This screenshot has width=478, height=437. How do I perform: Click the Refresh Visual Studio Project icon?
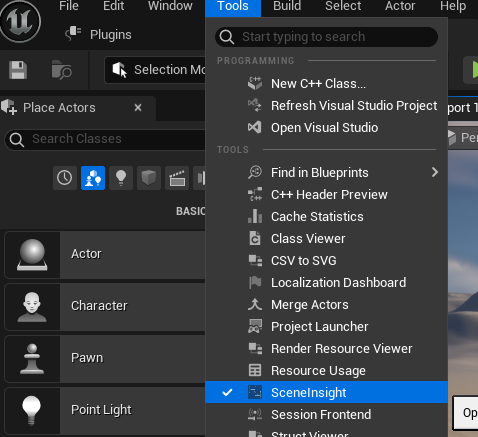click(x=255, y=105)
